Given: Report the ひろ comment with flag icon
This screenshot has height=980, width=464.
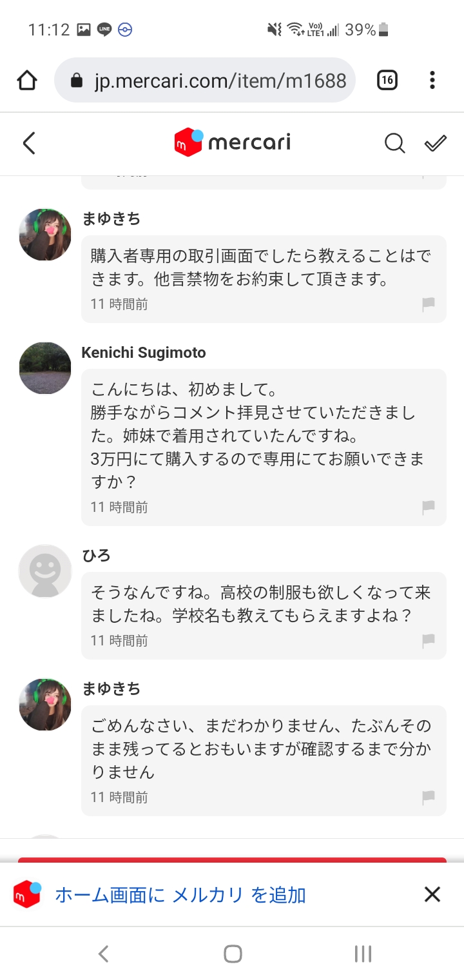Looking at the screenshot, I should (429, 641).
